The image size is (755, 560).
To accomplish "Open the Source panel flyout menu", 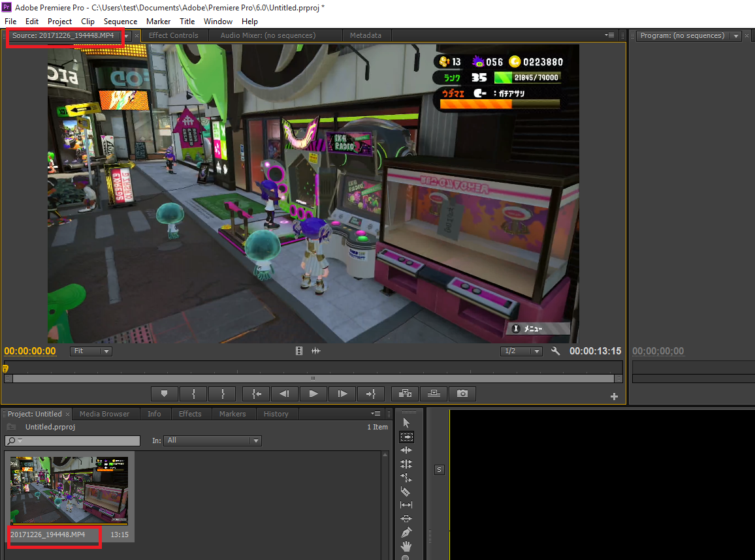I will tap(609, 35).
